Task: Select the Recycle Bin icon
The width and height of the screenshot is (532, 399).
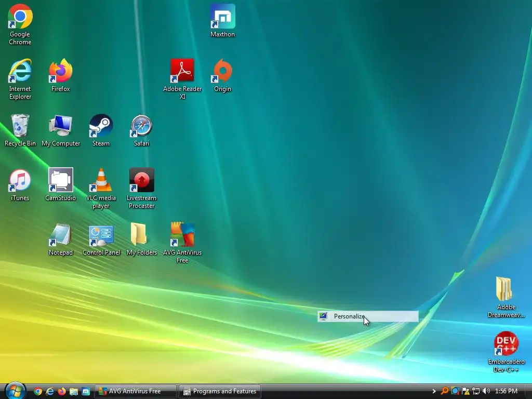Action: (x=20, y=130)
